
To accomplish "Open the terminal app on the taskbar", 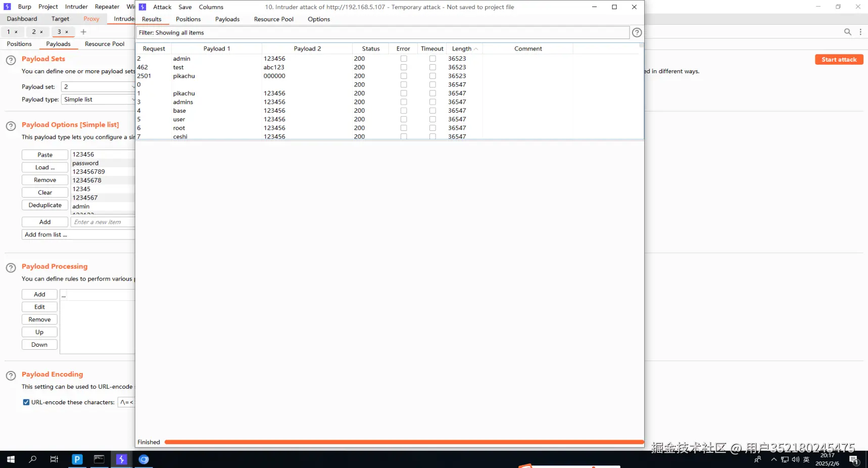I will point(99,459).
